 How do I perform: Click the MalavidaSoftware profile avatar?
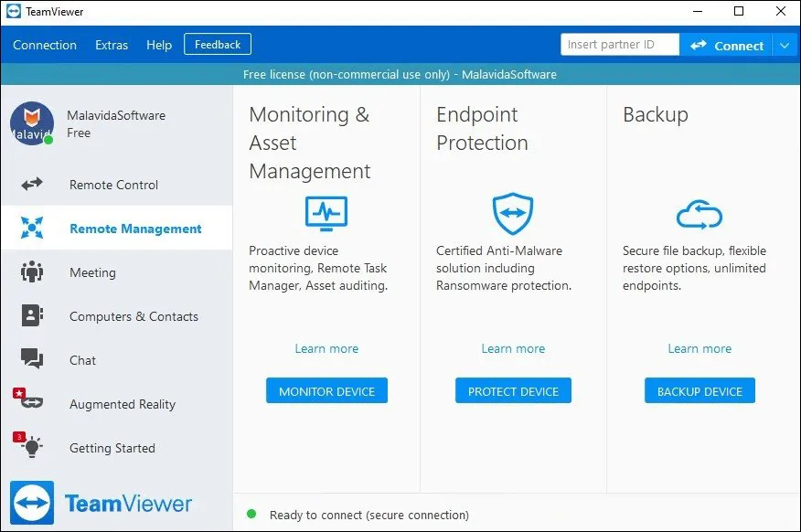tap(32, 123)
